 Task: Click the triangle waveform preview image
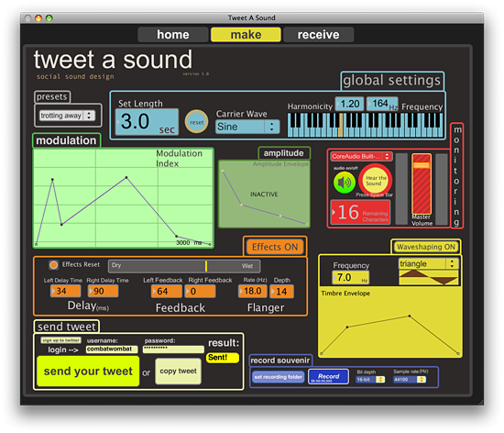click(x=429, y=277)
